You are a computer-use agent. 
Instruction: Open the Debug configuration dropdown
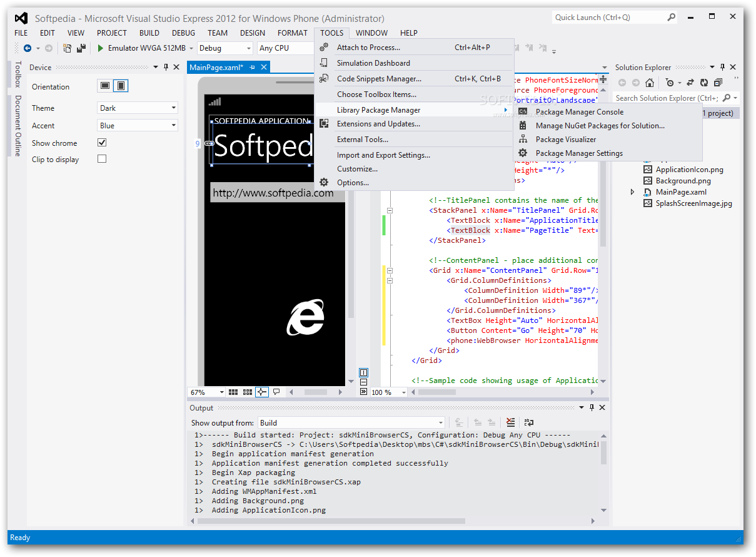[x=224, y=48]
